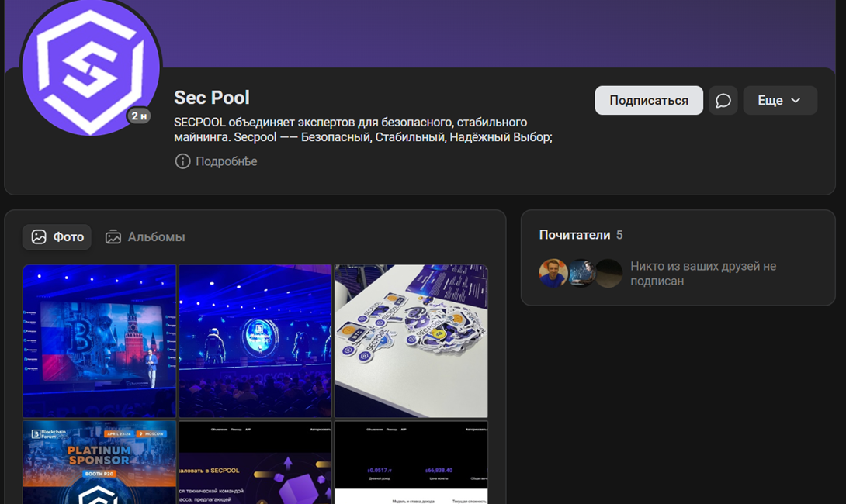Image resolution: width=846 pixels, height=504 pixels.
Task: Open the astronaut stage conference photo
Action: pos(255,341)
